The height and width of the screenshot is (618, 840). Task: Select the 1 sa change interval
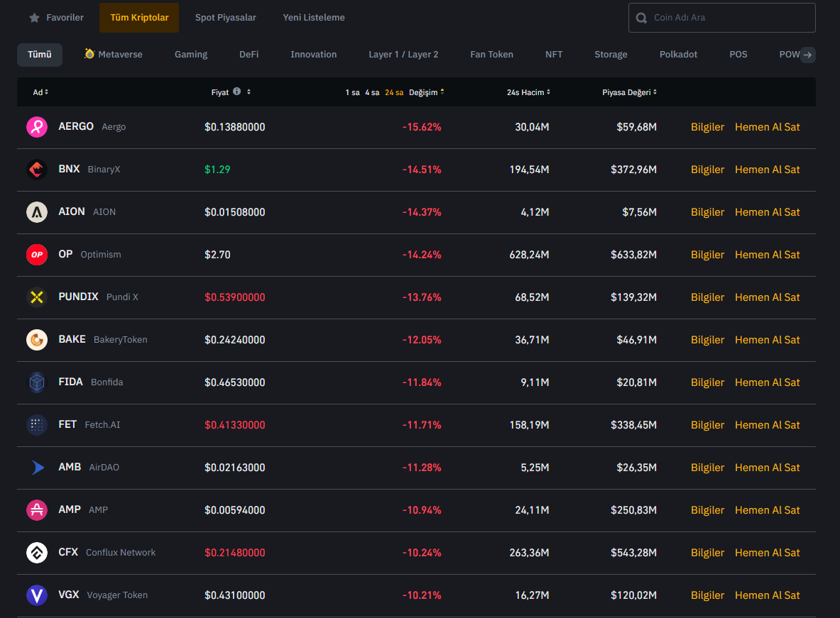(x=352, y=92)
